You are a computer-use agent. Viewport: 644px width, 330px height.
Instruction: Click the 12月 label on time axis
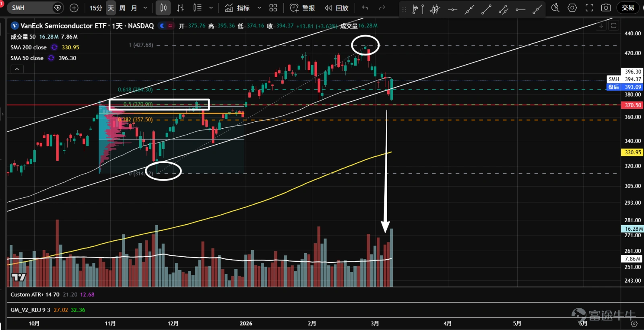pos(173,324)
